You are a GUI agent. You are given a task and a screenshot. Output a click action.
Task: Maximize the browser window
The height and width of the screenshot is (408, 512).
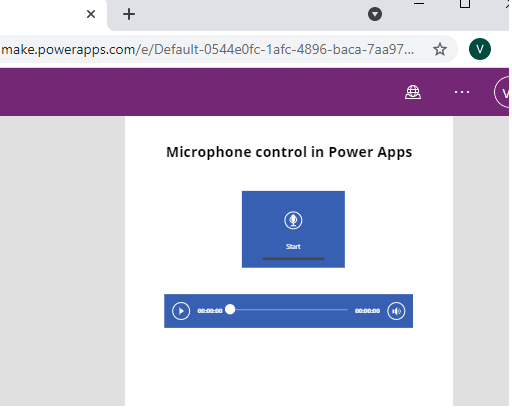pos(465,4)
